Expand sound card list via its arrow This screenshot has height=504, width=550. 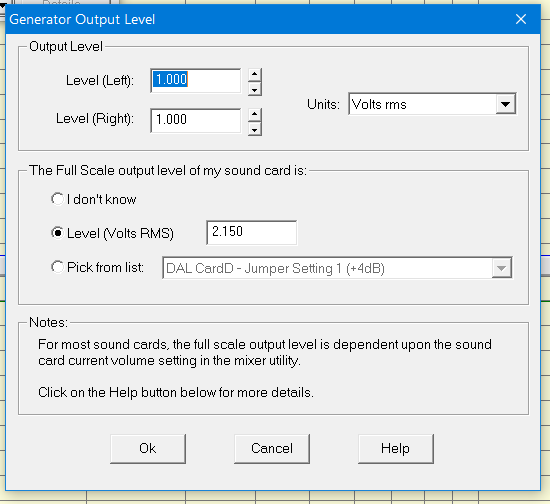point(501,268)
